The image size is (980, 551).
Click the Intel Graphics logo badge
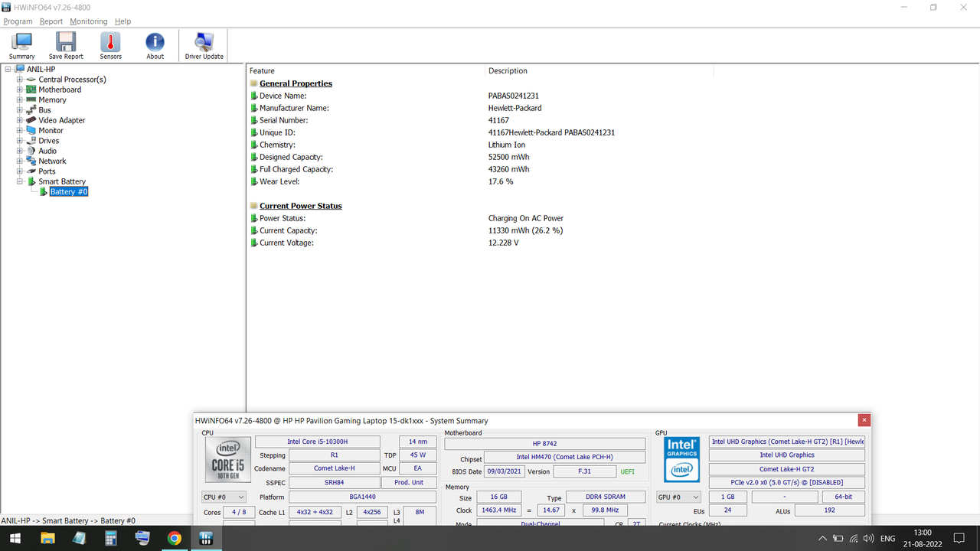pos(681,459)
